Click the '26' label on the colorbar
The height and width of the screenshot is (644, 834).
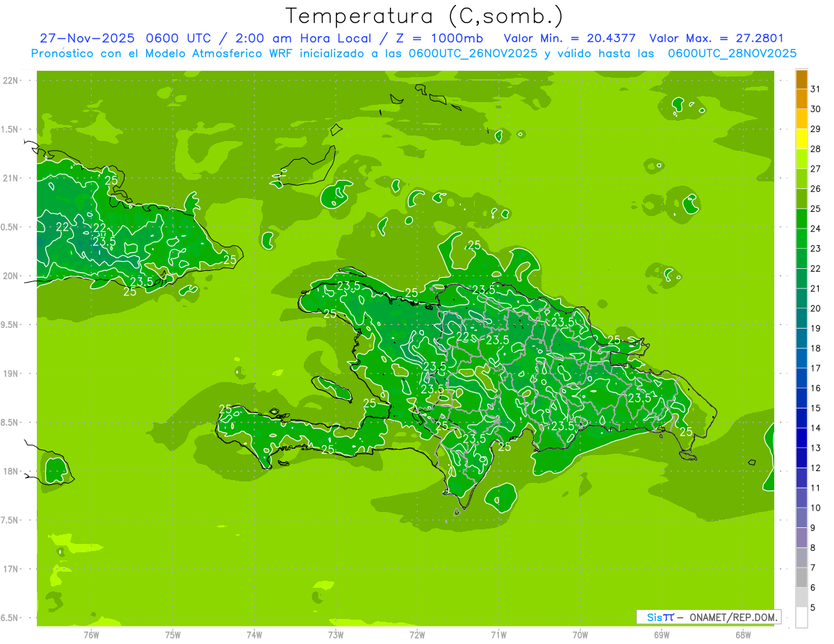[x=816, y=189]
